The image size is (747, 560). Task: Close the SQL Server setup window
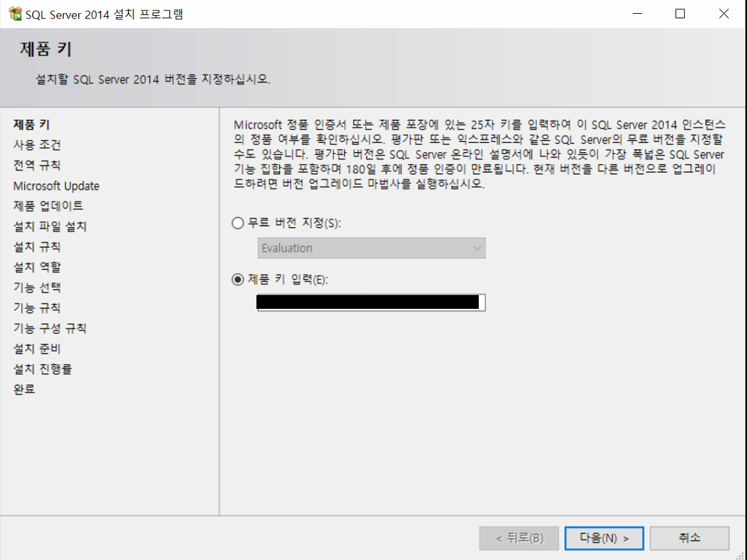[x=723, y=14]
